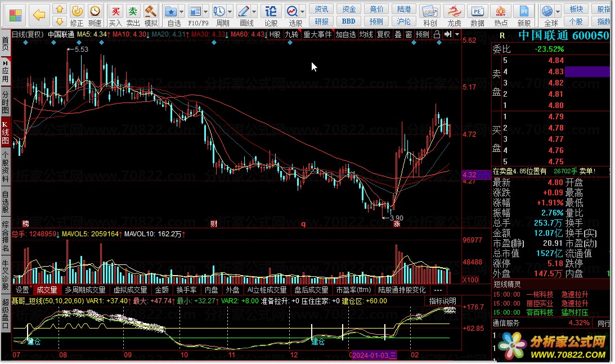
Task: Select the 画线 pencil drawing tool
Action: point(244,11)
